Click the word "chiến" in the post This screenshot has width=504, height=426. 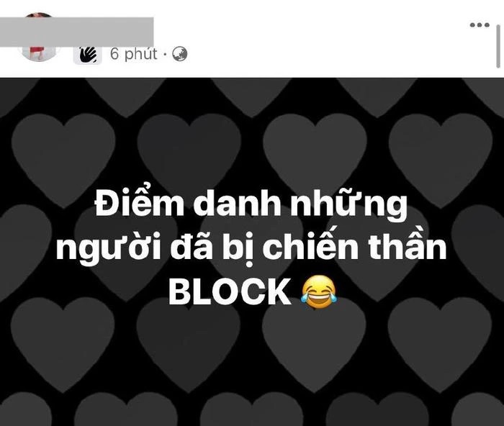point(310,245)
